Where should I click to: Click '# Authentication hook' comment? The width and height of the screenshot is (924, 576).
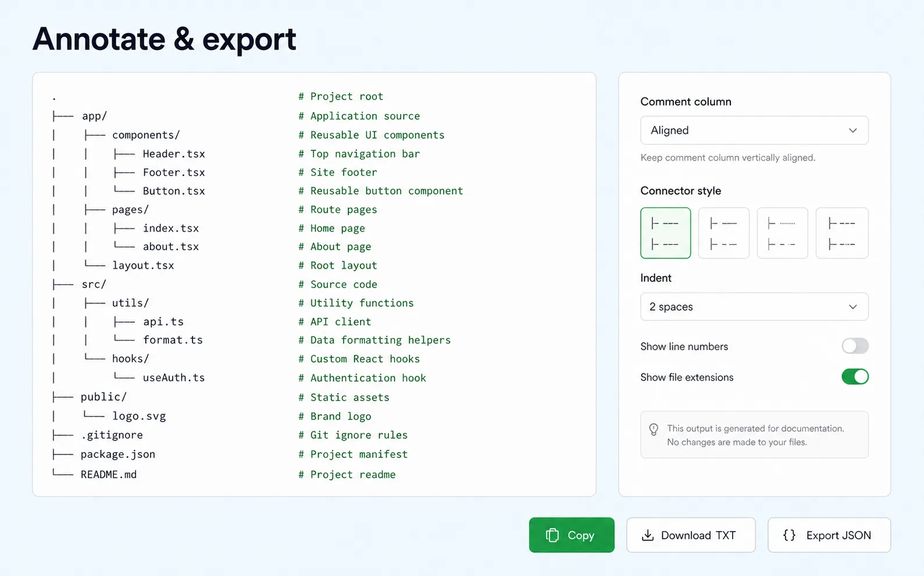pos(362,378)
